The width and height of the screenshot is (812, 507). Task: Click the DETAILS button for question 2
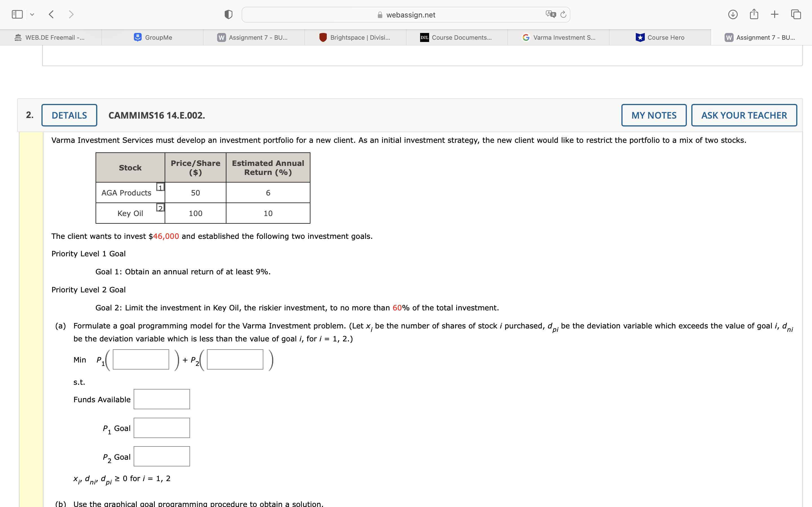coord(69,115)
